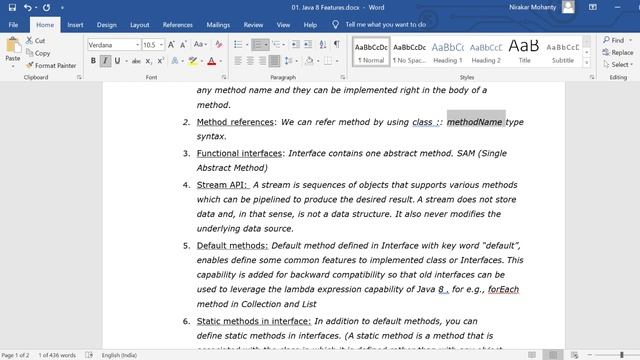This screenshot has width=640, height=360.
Task: Open the Customize Quick Access Toolbar arrow
Action: click(62, 7)
